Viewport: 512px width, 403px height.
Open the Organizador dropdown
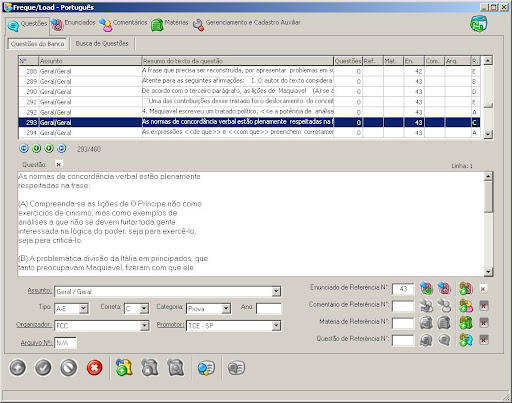[144, 326]
